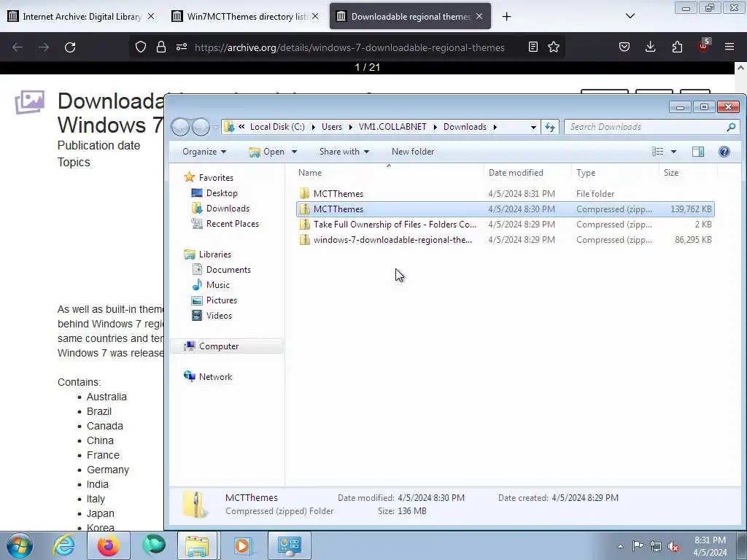Viewport: 747px width, 560px height.
Task: Bookmark this page with star icon
Action: [554, 47]
